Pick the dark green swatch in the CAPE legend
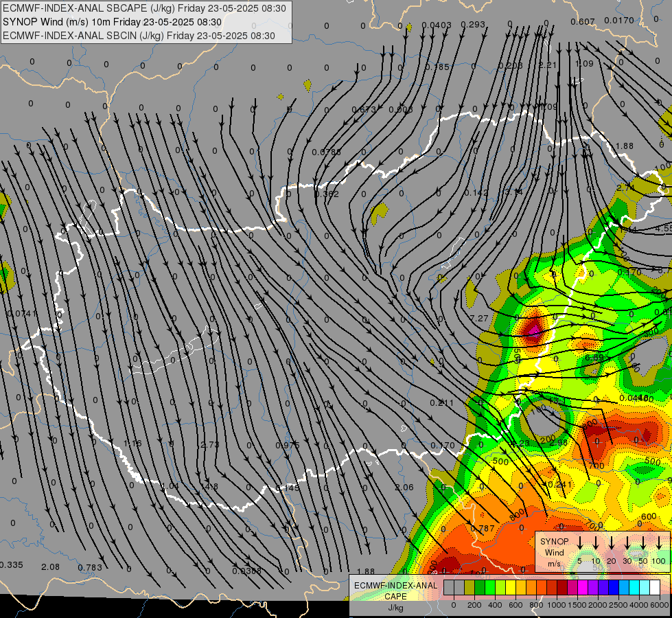The width and height of the screenshot is (672, 618). (x=480, y=587)
